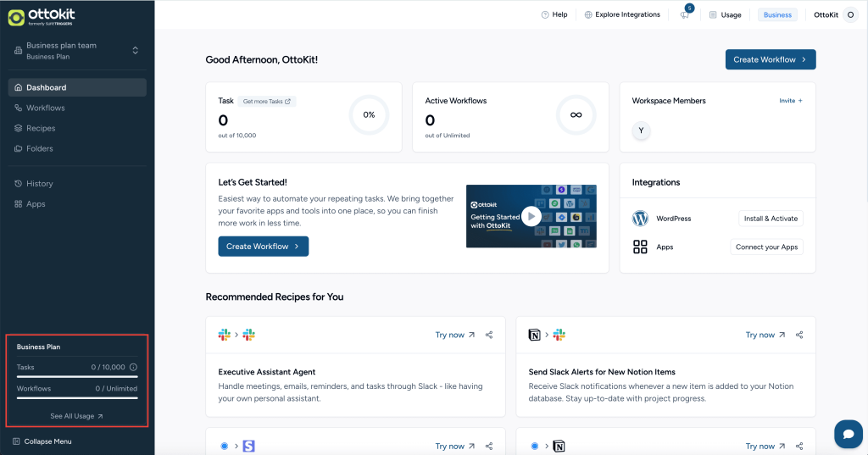Share the Executive Assistant Agent recipe
This screenshot has height=455, width=868.
pyautogui.click(x=489, y=335)
